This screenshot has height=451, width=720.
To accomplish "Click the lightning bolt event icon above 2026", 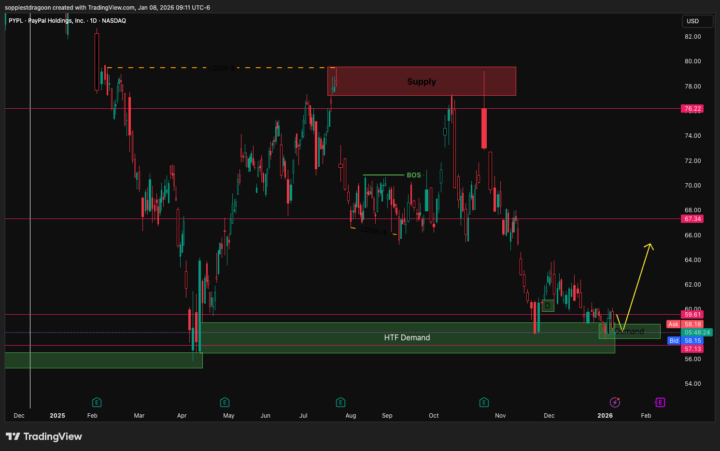I will coord(615,403).
